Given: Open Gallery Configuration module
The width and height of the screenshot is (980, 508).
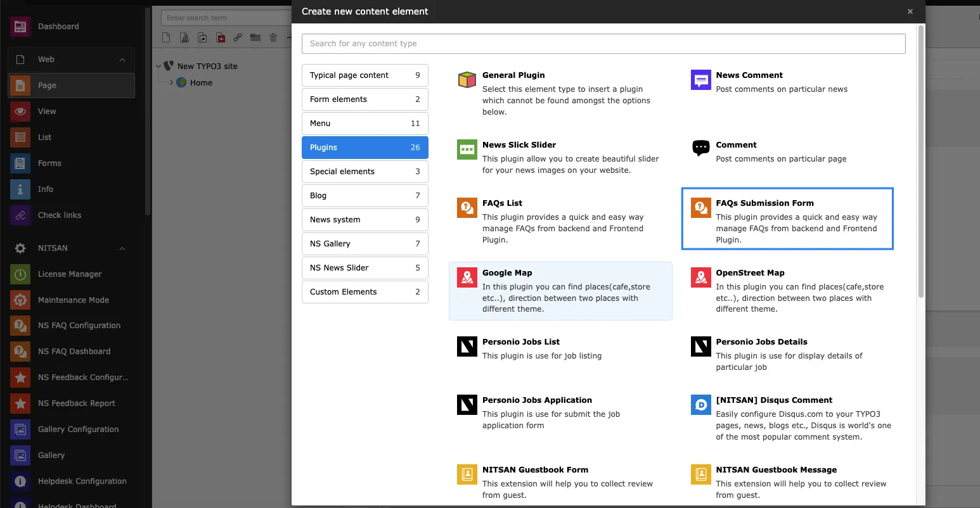Looking at the screenshot, I should 71,429.
